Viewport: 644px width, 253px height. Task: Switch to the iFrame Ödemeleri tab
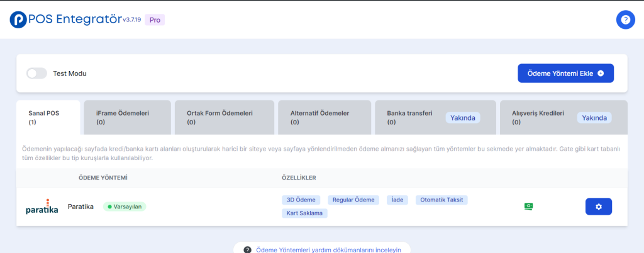click(127, 117)
